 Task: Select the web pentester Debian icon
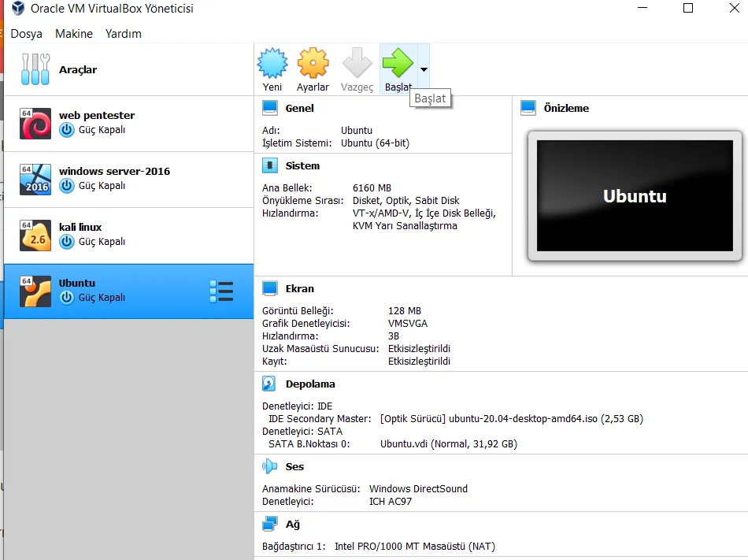pos(35,124)
